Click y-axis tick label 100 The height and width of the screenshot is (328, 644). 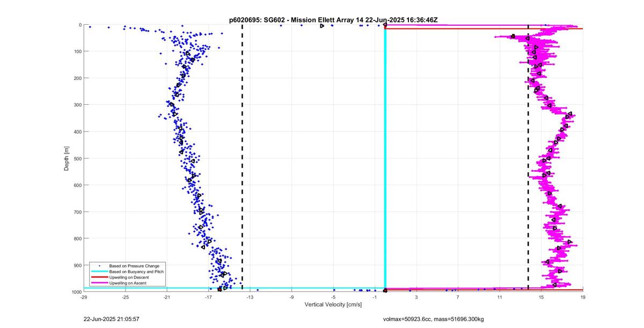(x=77, y=52)
